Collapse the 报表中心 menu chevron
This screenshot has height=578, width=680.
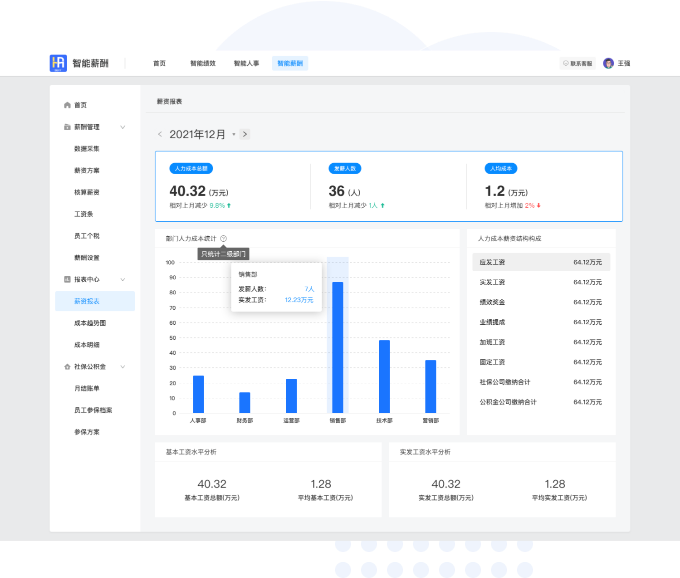click(123, 279)
